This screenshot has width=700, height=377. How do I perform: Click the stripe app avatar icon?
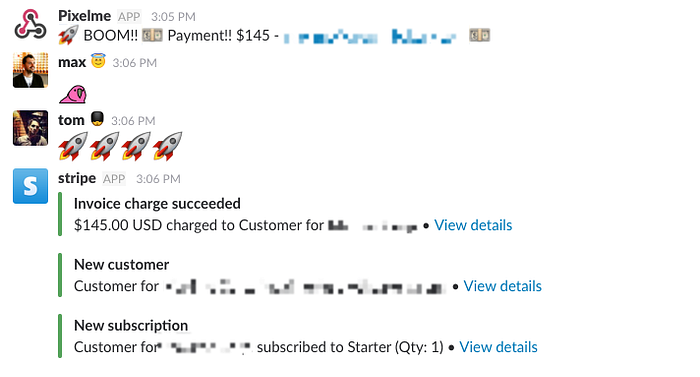click(x=30, y=186)
